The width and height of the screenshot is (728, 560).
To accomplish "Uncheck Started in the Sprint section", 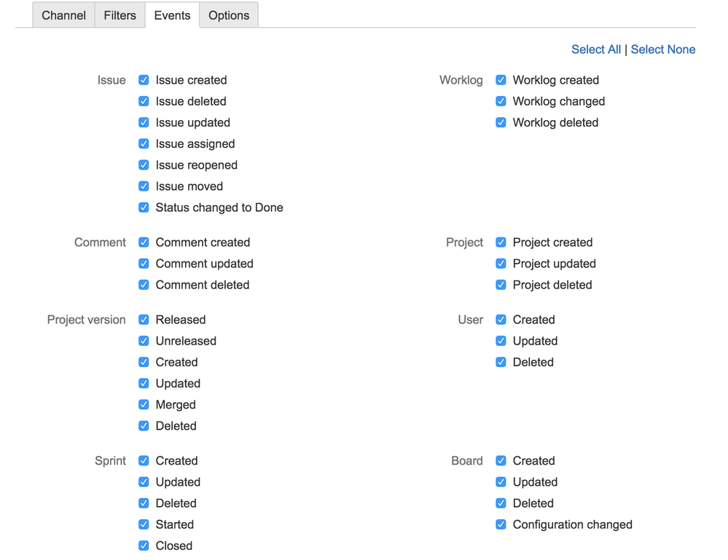I will [x=144, y=524].
